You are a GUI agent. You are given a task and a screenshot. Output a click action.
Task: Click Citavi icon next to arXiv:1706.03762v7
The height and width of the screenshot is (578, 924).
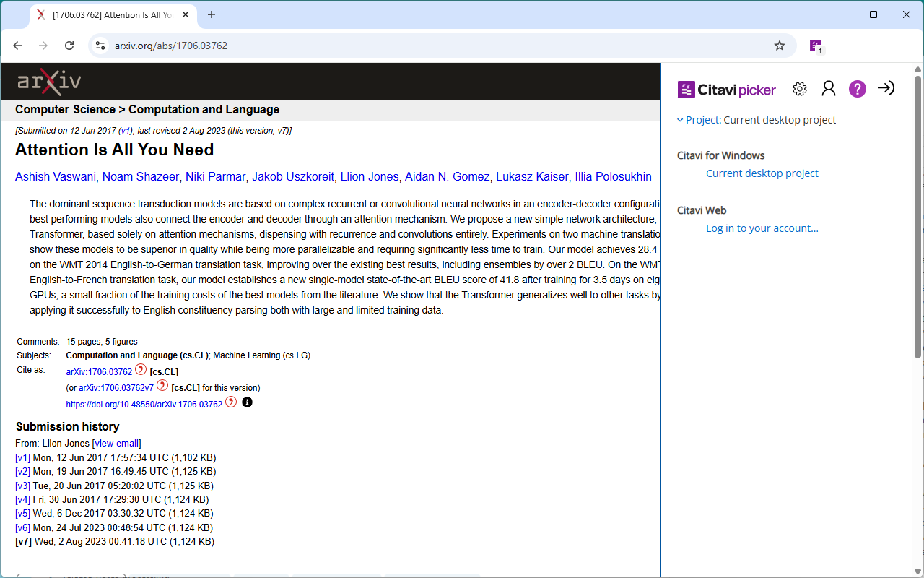click(x=162, y=385)
